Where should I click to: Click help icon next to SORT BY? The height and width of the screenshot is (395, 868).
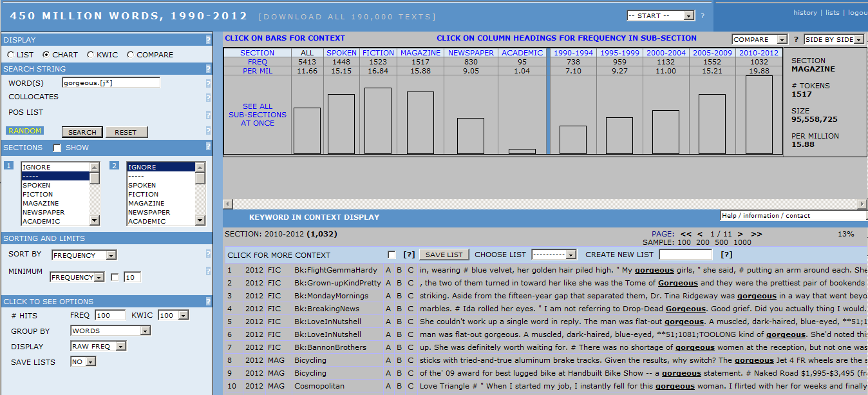coord(208,255)
